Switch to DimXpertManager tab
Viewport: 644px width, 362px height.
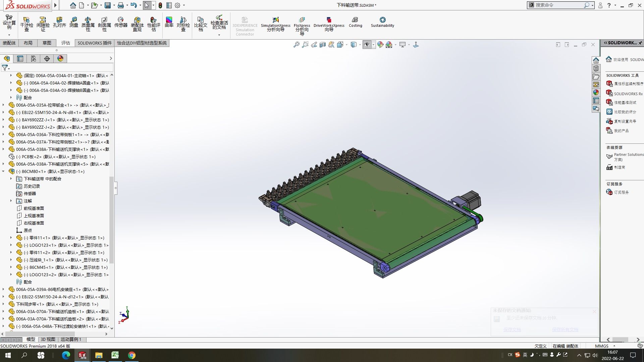click(x=47, y=59)
